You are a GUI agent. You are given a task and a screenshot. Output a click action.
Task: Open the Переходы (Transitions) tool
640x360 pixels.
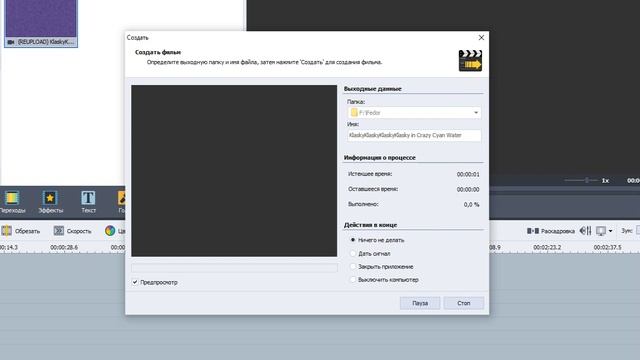[12, 202]
